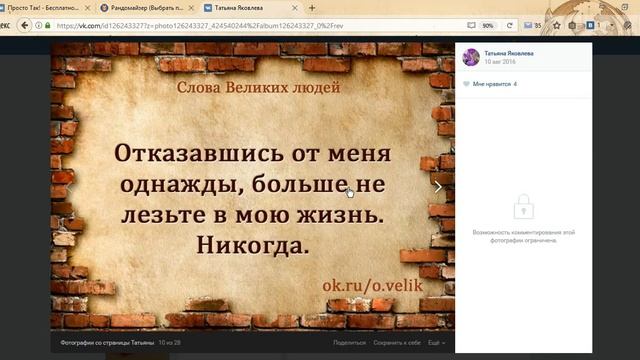Screen dimensions: 640x360
Task: Click the '10 из 28' photo counter
Action: coord(169,342)
